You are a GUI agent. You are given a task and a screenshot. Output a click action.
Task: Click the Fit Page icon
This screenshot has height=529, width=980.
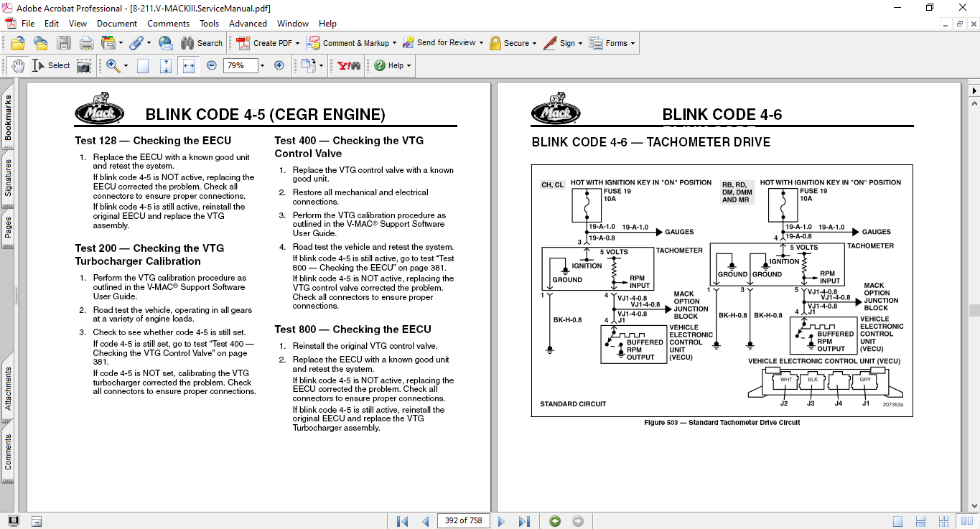point(166,65)
